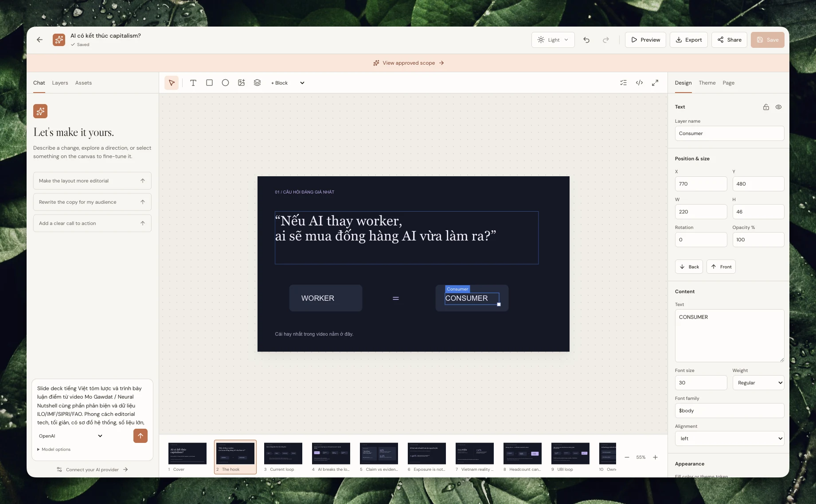Viewport: 816px width, 504px height.
Task: Click the Y position field
Action: pos(758,184)
